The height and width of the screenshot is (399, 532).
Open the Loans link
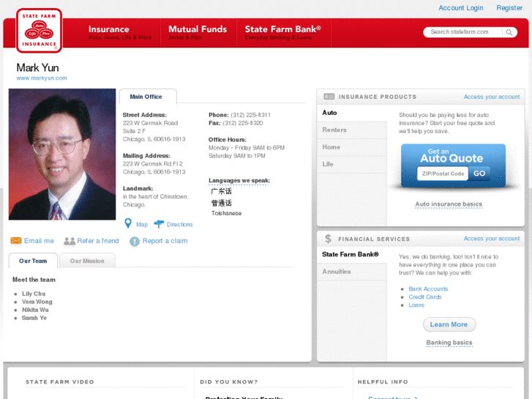click(416, 305)
